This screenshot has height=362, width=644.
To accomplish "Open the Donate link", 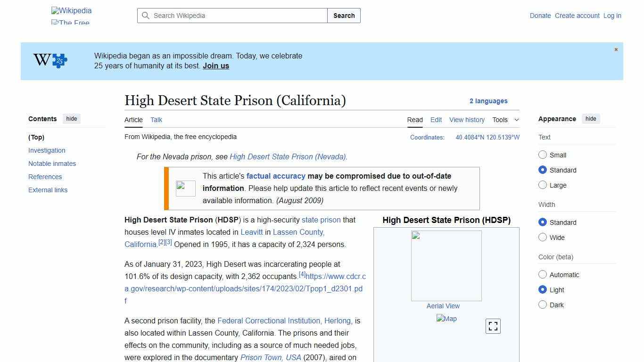I will 540,16.
